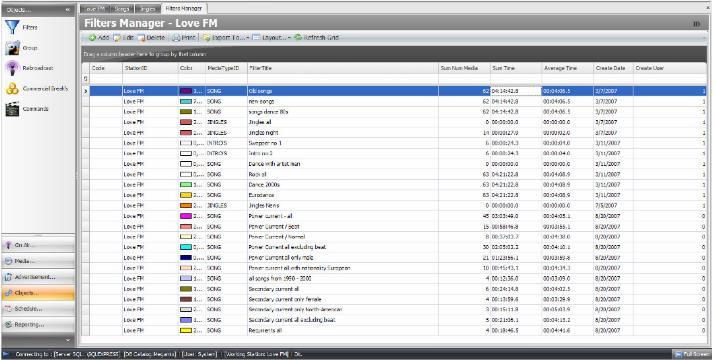Sort by the FilterTitle column header

point(343,68)
